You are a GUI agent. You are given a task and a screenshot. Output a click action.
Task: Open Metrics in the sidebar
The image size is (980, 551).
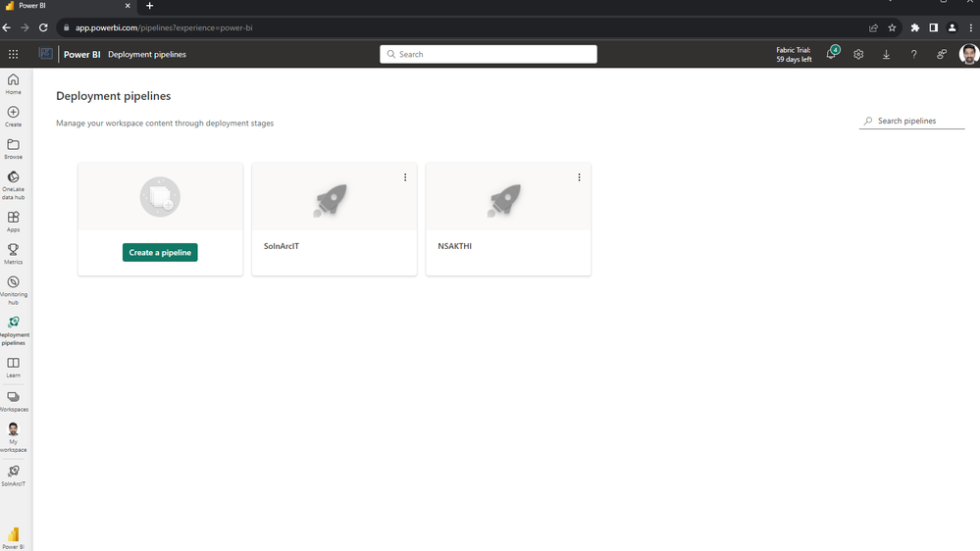coord(13,254)
